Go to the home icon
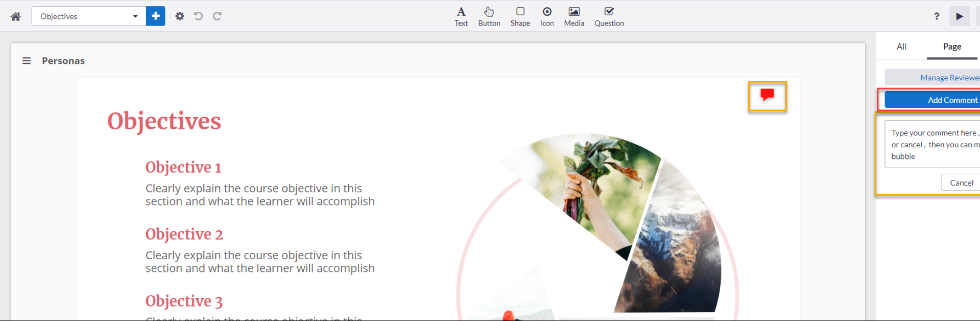The image size is (980, 321). point(16,16)
